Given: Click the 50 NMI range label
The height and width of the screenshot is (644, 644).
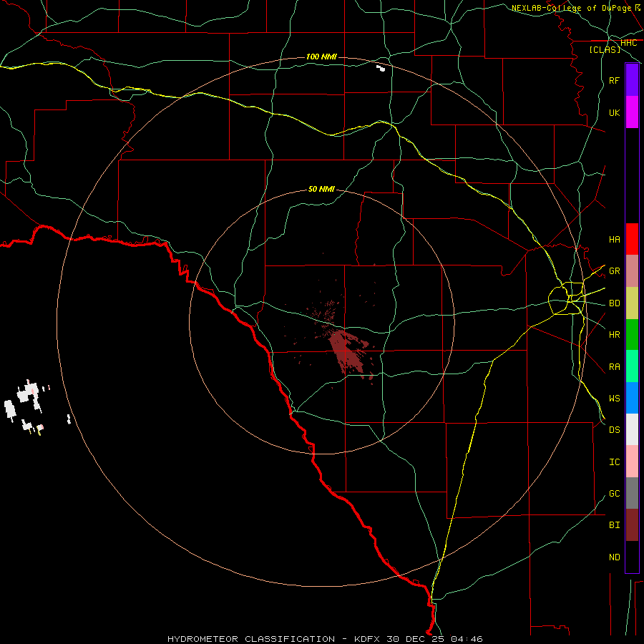Looking at the screenshot, I should (x=321, y=189).
